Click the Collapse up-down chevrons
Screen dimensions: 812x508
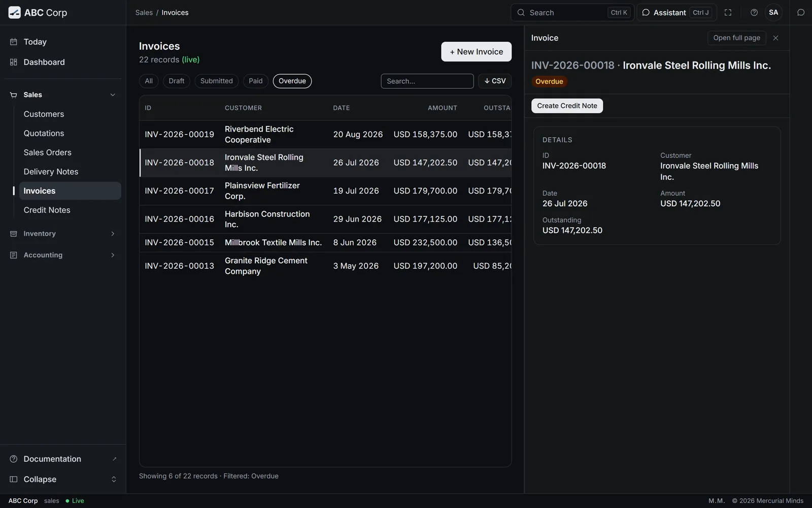[x=114, y=479]
